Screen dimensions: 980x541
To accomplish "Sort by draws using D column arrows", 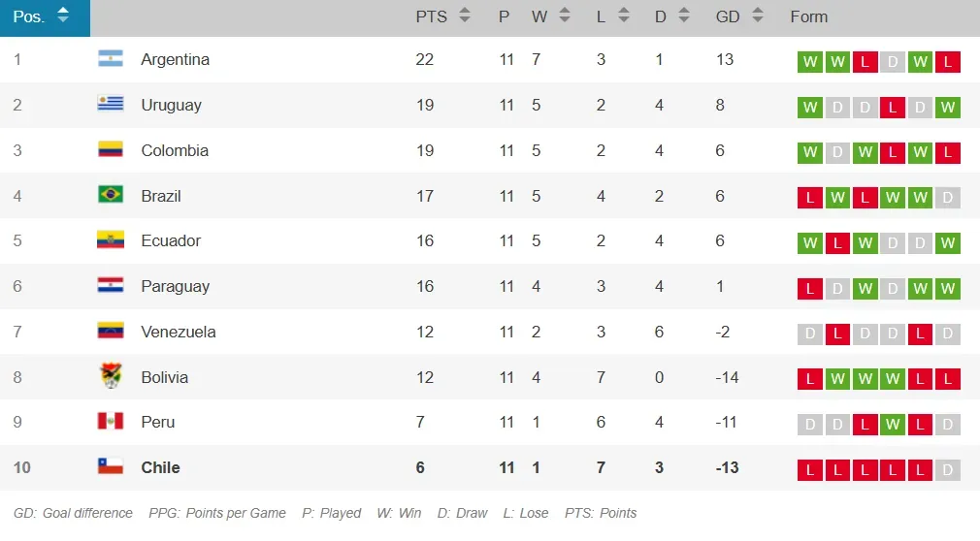I will tap(684, 16).
